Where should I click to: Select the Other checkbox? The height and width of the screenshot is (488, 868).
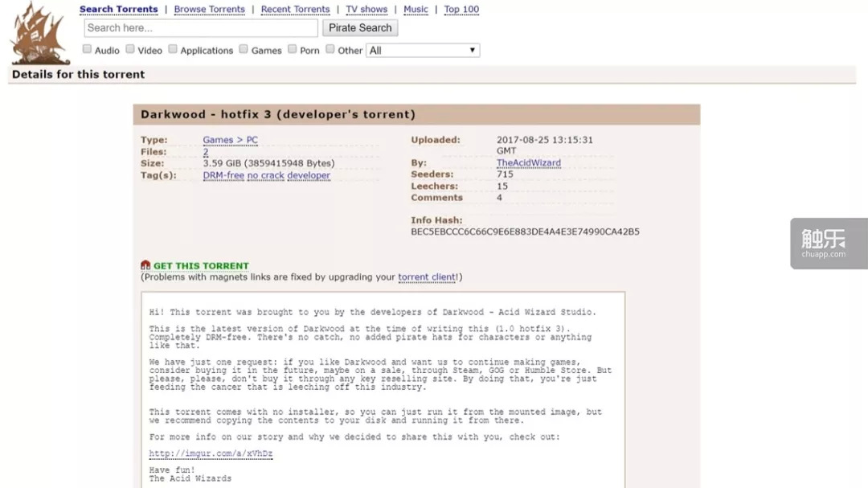pos(330,49)
